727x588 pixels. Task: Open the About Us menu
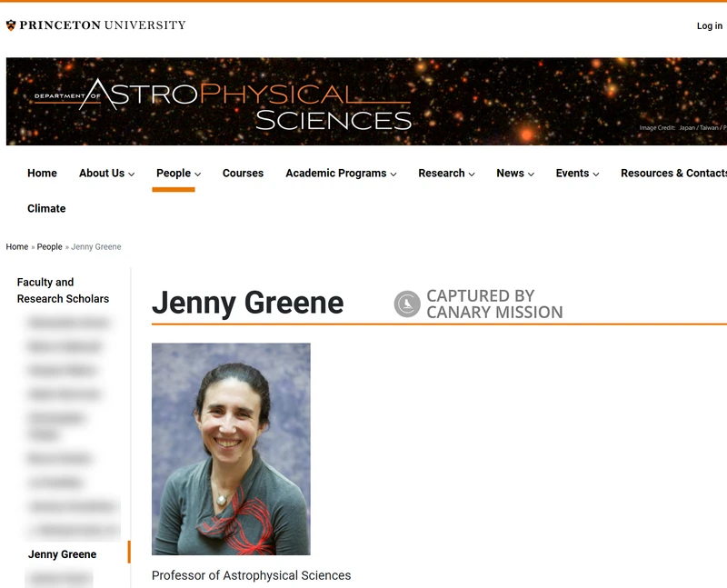click(102, 173)
